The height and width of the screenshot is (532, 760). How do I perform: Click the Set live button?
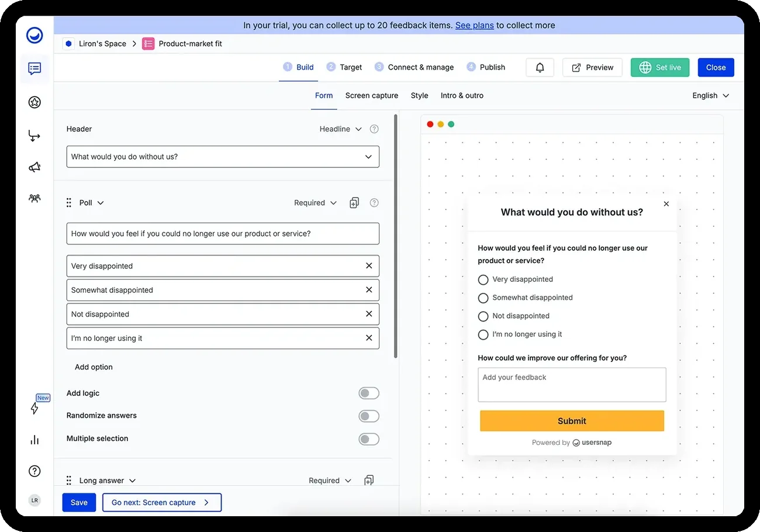click(660, 67)
